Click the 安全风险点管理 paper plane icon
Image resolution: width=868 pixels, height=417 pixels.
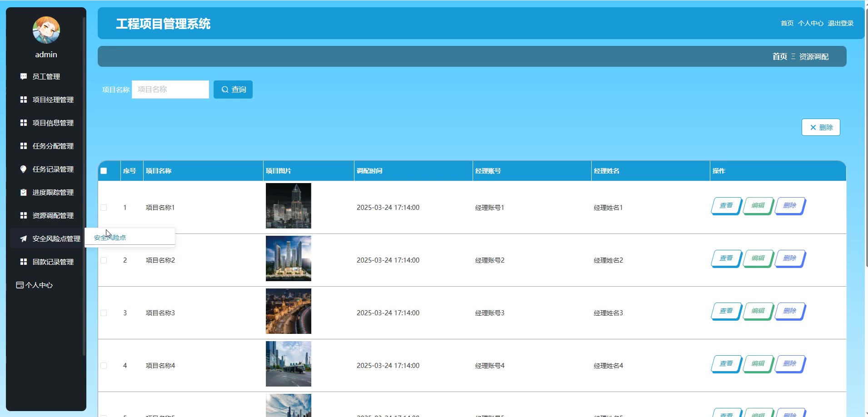(x=24, y=238)
